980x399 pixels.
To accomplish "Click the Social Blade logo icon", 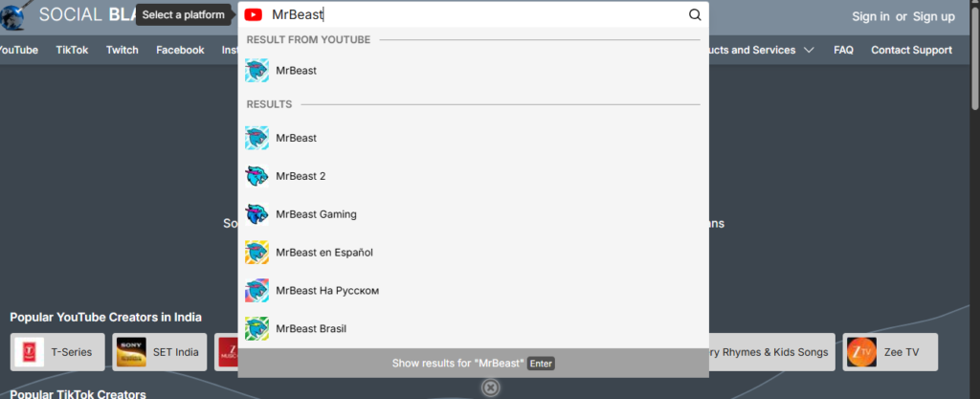I will coord(13,13).
